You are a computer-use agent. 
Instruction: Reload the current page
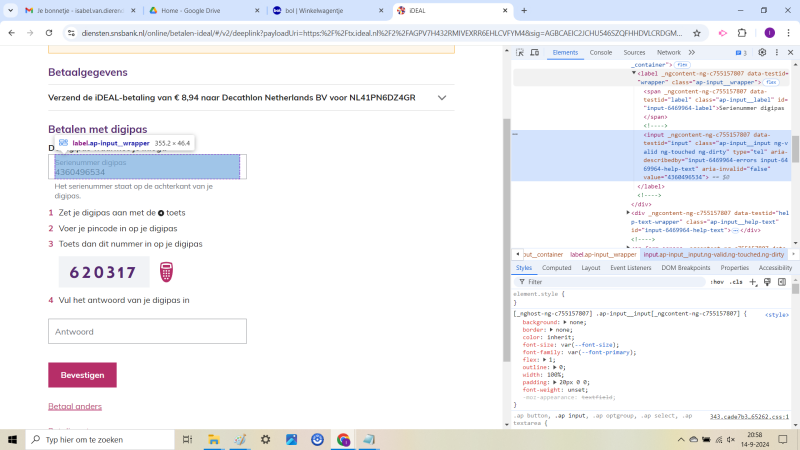coord(49,33)
